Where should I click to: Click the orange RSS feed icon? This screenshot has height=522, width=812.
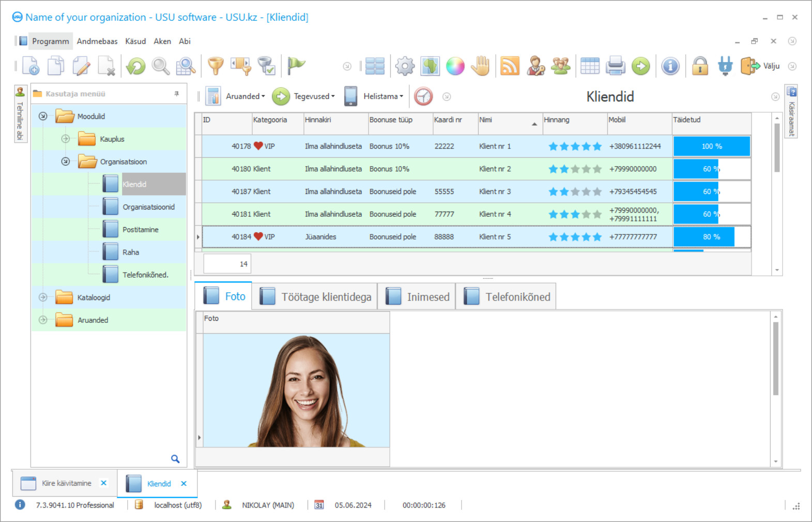pyautogui.click(x=510, y=66)
